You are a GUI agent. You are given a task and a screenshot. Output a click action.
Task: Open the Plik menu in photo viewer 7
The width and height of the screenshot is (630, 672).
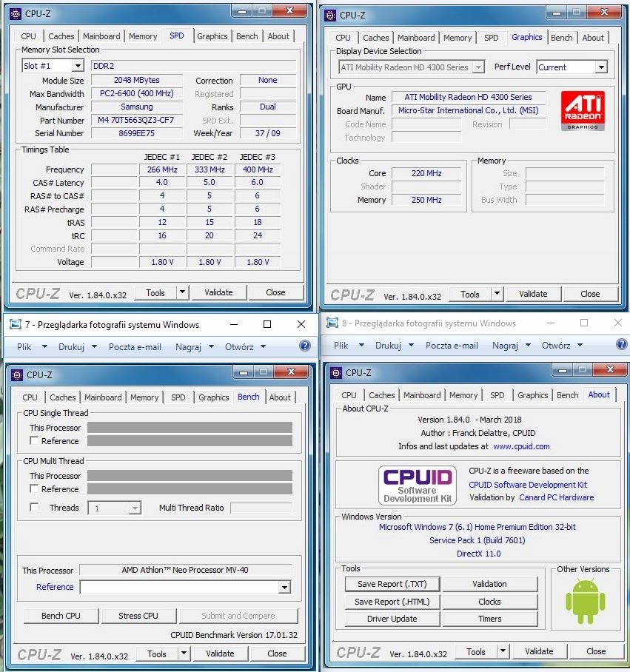tap(32, 346)
